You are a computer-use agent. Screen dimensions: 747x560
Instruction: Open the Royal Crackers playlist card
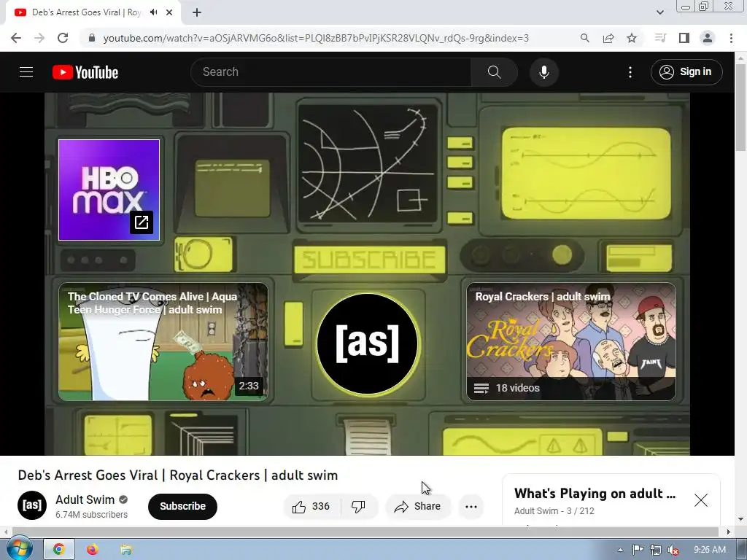click(x=570, y=341)
